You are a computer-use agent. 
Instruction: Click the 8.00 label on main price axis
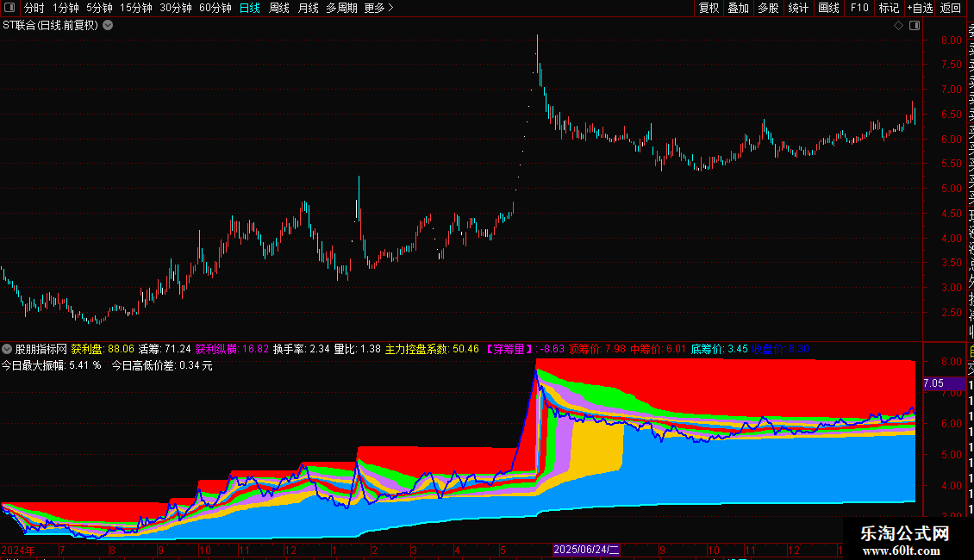[x=951, y=40]
